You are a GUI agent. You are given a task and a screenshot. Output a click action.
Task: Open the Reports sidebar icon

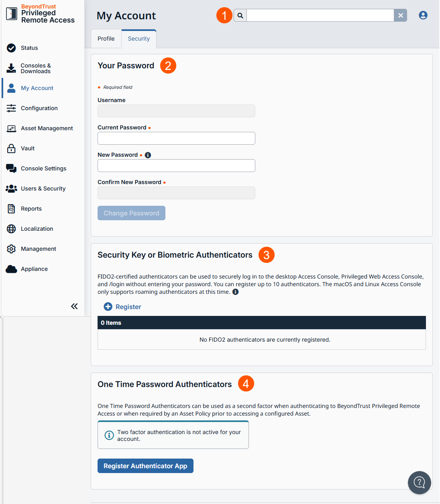[11, 209]
